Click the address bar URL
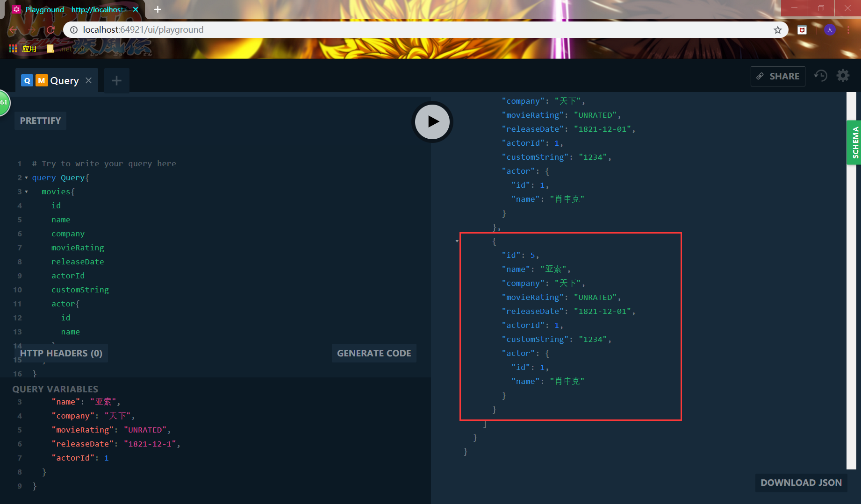The height and width of the screenshot is (504, 861). [143, 30]
